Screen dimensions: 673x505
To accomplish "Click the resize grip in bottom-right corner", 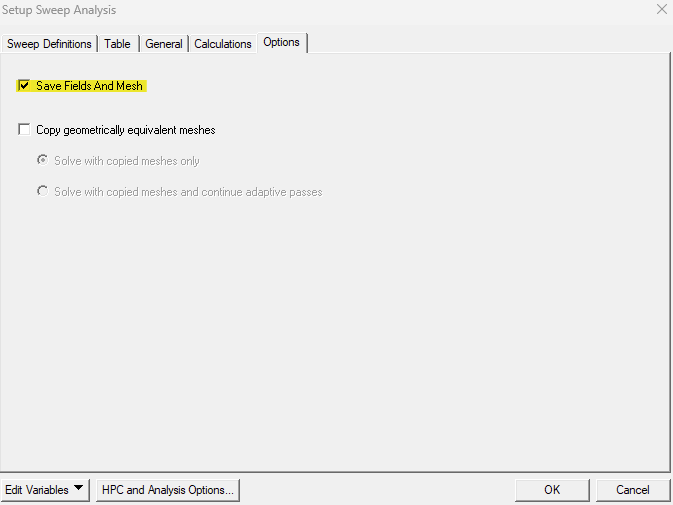I will [668, 500].
